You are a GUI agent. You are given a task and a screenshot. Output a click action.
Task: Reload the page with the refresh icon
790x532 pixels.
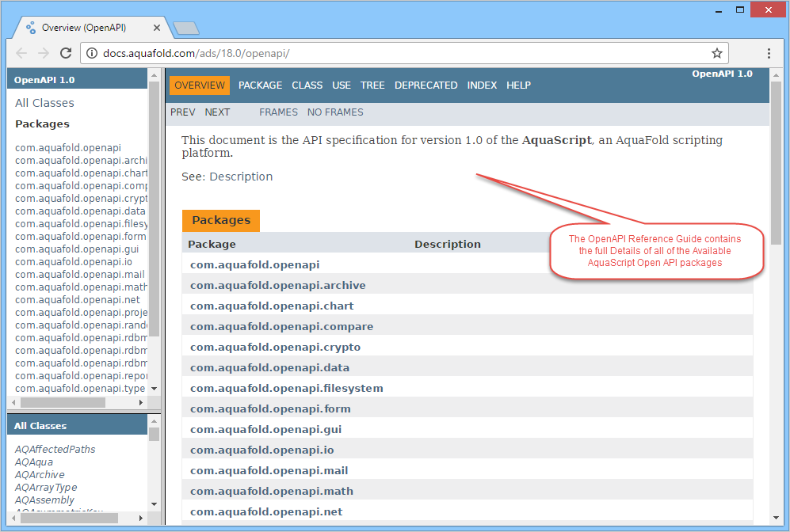tap(66, 53)
